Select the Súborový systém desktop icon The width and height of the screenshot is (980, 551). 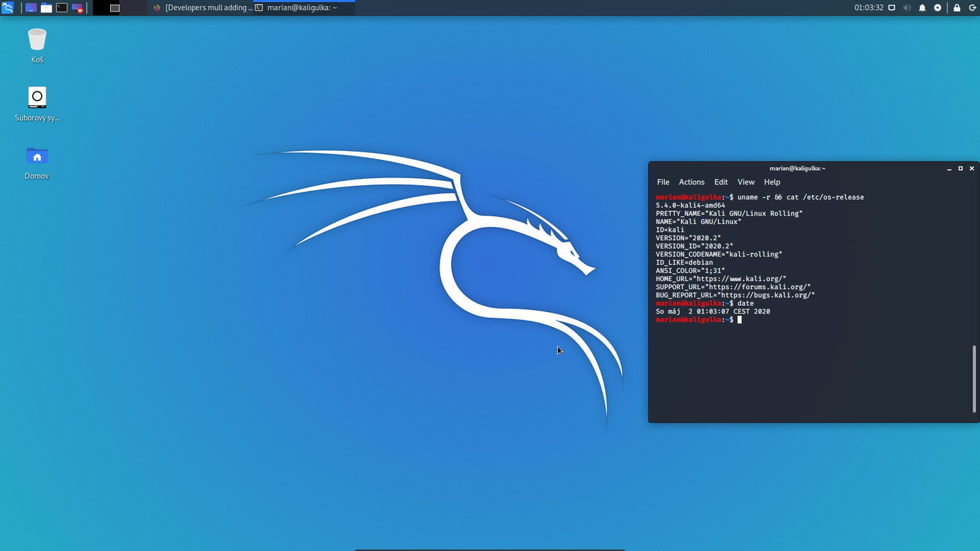(37, 103)
